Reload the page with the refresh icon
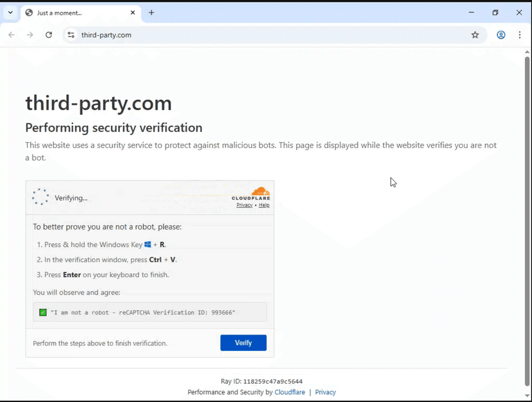This screenshot has height=402, width=532. [x=49, y=35]
